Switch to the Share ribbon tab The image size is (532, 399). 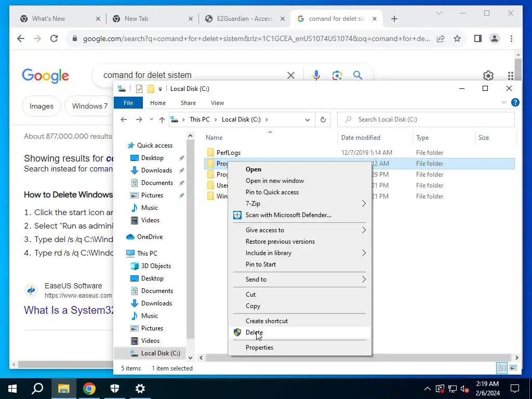[x=188, y=103]
